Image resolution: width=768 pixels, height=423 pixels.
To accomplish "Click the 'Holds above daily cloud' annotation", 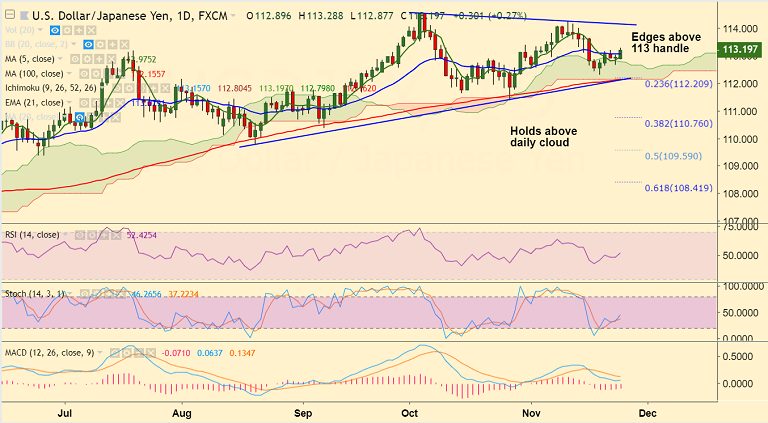I will pos(544,137).
